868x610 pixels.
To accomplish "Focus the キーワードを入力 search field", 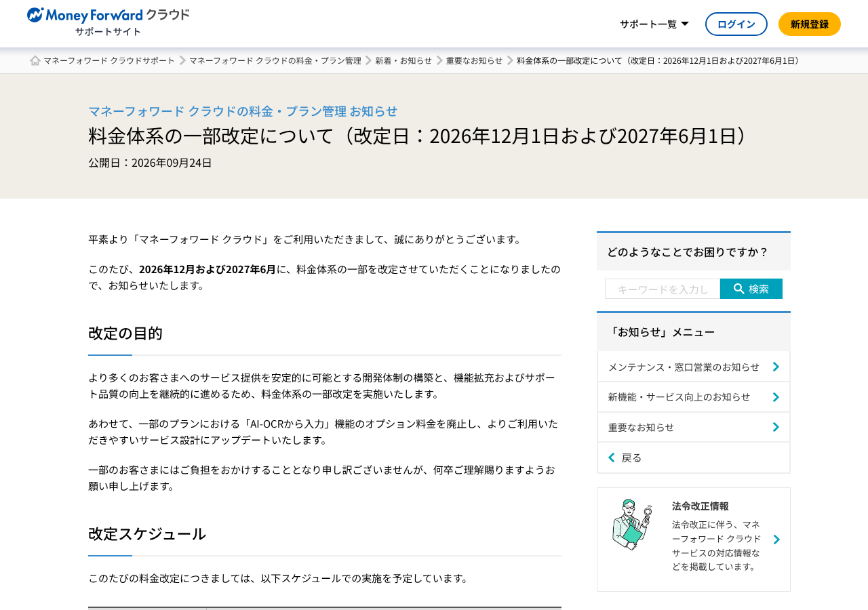I will click(x=663, y=289).
